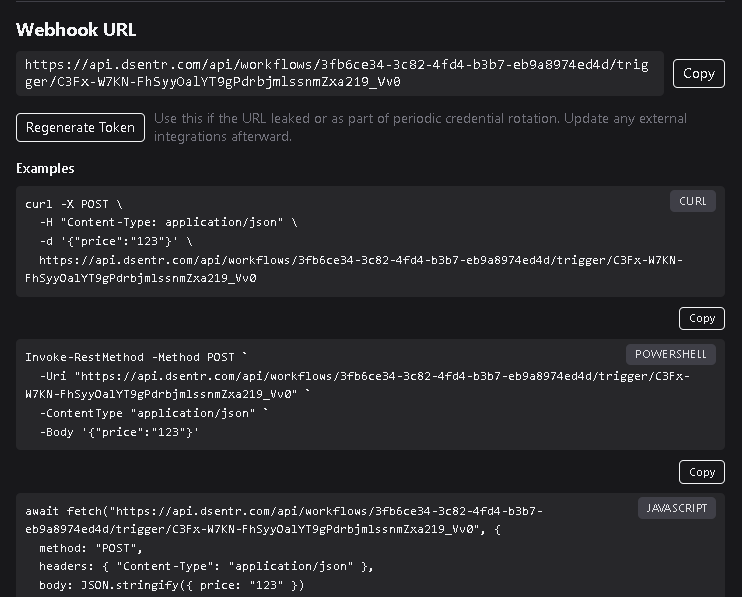The height and width of the screenshot is (597, 742).
Task: Click the JavaScript headers line
Action: point(206,566)
